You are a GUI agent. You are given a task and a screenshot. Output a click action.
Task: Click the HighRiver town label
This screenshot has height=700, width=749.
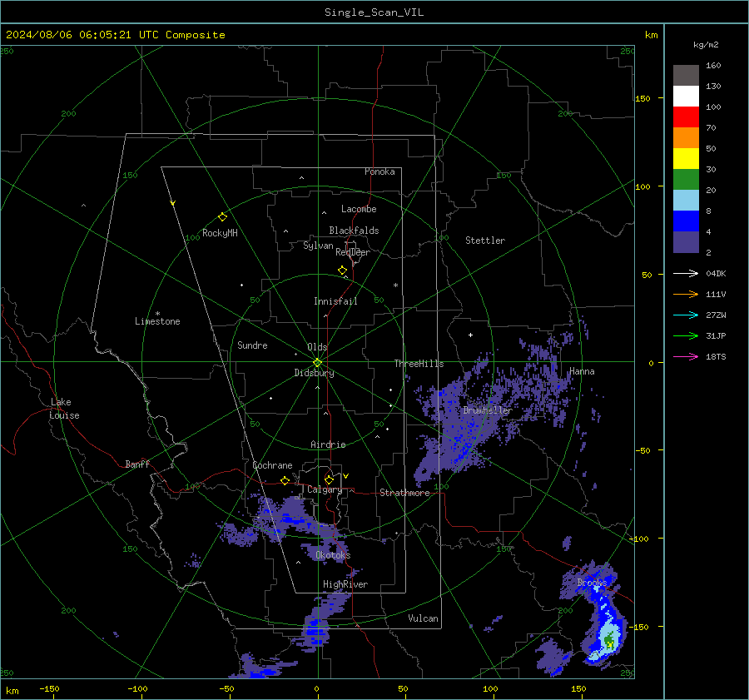point(345,584)
